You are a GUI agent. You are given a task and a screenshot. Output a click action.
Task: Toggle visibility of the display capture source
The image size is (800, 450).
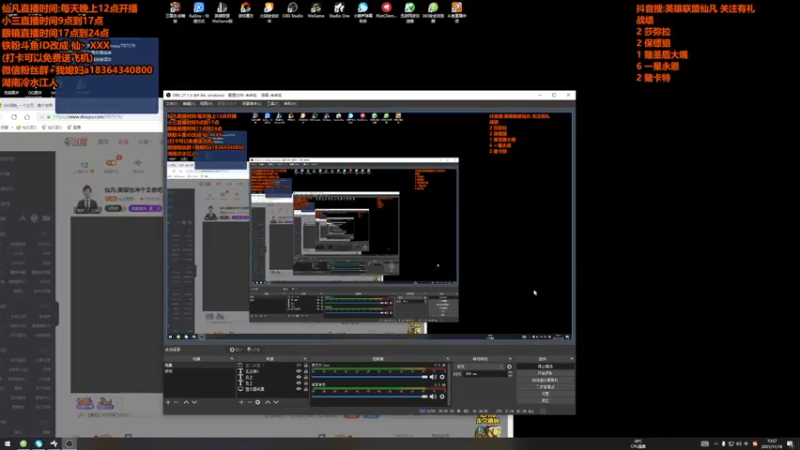tap(298, 389)
